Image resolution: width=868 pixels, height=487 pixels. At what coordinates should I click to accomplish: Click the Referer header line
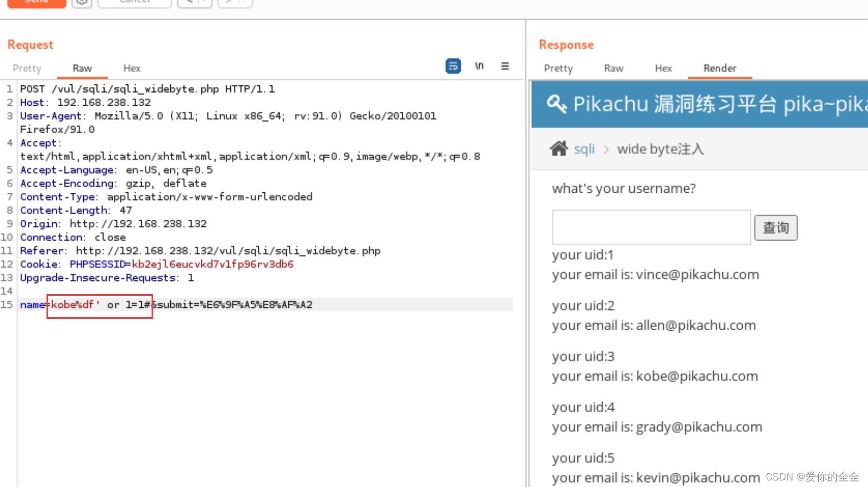click(200, 251)
